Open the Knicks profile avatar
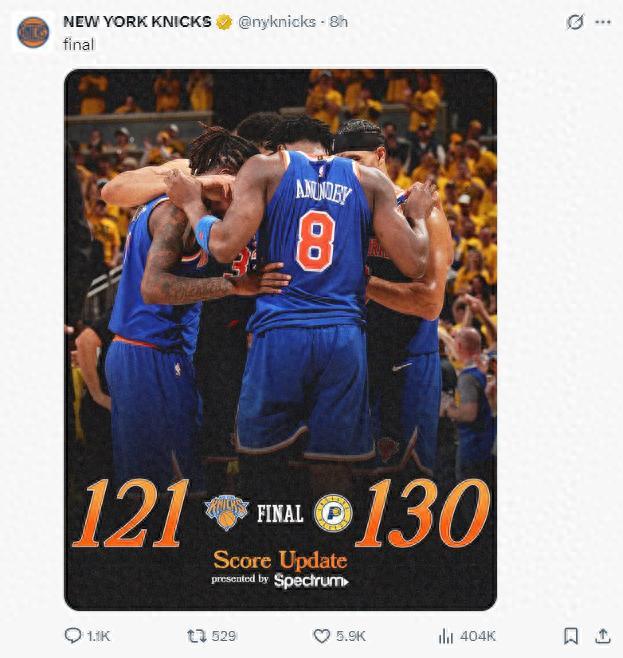 tap(33, 32)
